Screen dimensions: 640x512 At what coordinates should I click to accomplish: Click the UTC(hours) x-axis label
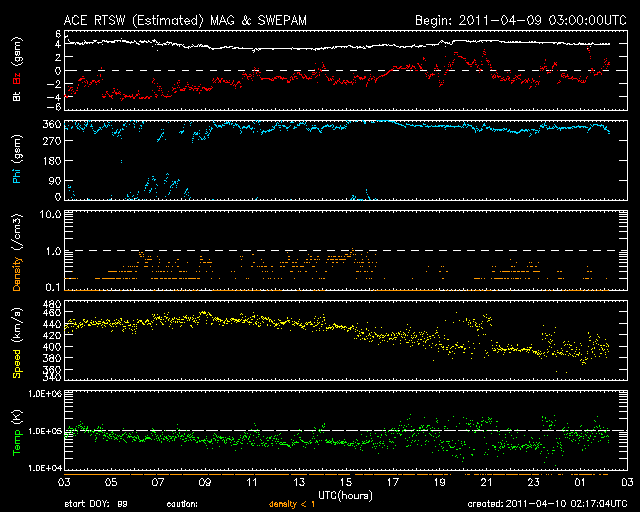tap(345, 493)
